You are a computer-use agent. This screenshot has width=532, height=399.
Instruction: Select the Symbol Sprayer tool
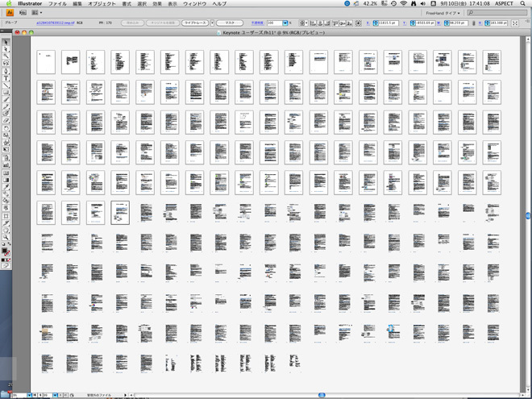[6, 156]
